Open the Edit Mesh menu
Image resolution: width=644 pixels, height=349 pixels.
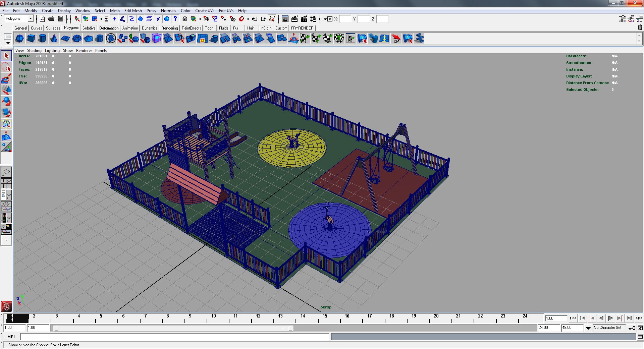[133, 10]
